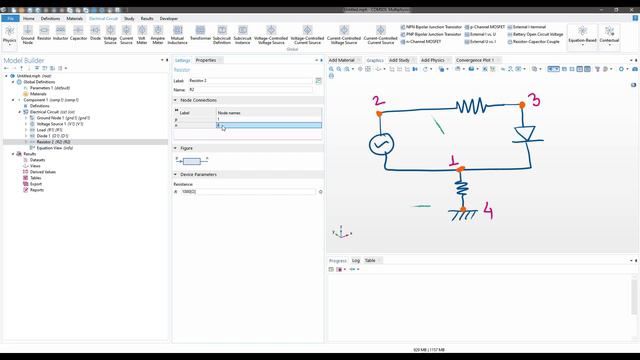Collapse the Results tree node
The width and height of the screenshot is (640, 360).
13,154
